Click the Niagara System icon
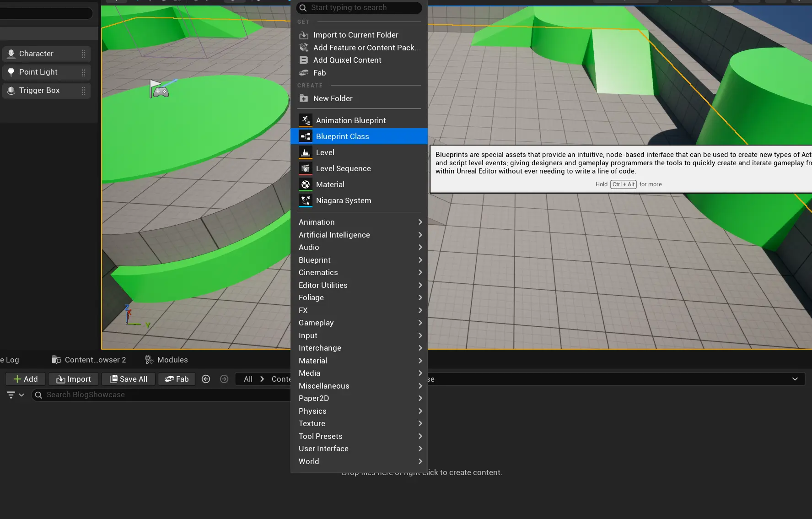812x519 pixels. (x=305, y=200)
